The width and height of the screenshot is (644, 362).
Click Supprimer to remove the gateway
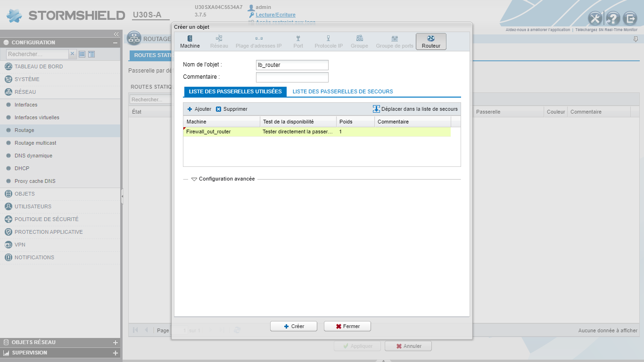tap(231, 109)
